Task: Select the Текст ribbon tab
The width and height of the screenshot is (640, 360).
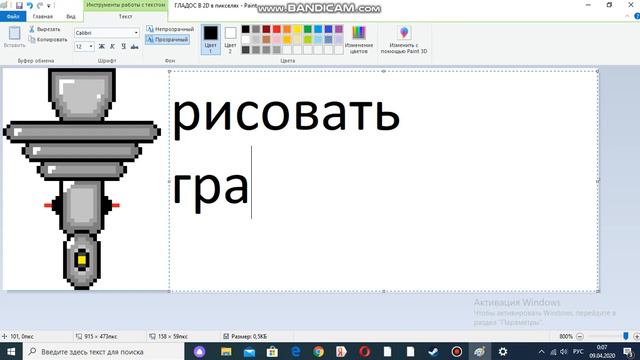Action: pyautogui.click(x=125, y=17)
